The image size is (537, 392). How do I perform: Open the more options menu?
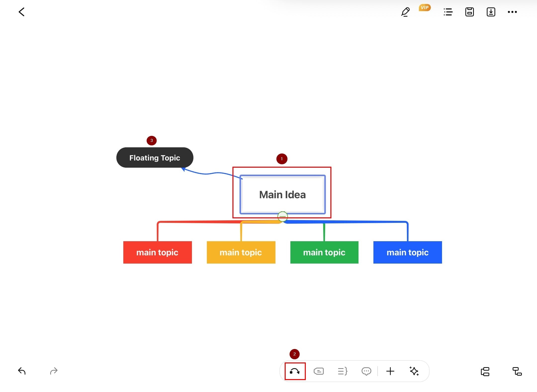click(512, 12)
